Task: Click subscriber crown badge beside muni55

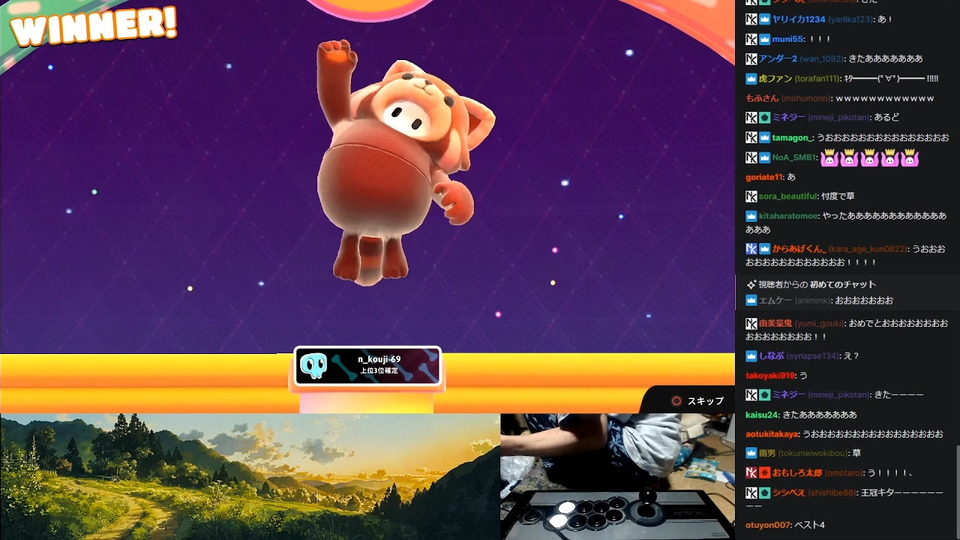Action: (x=765, y=39)
